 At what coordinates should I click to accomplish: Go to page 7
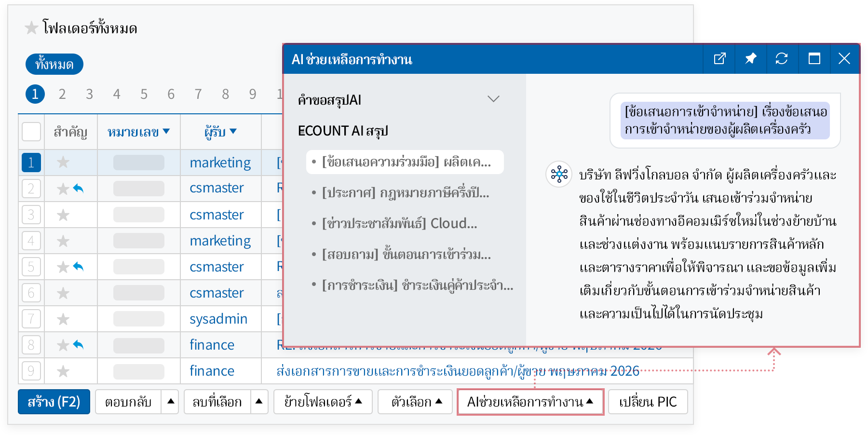(198, 94)
